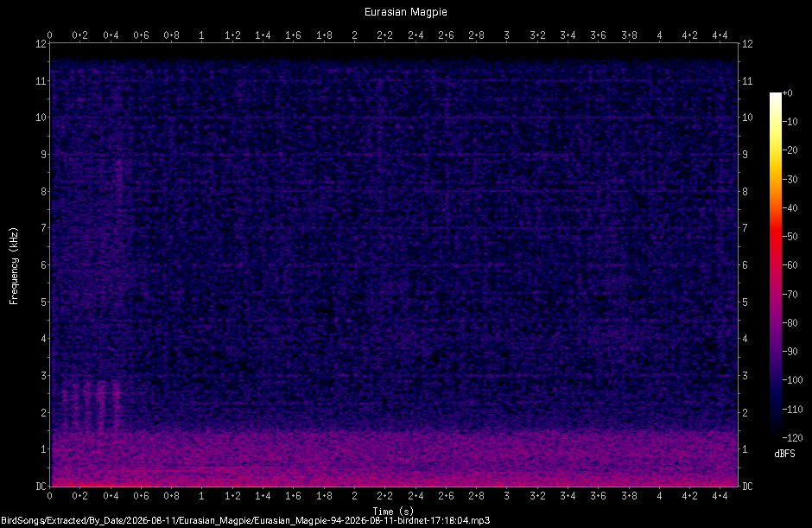Click '12' on the right frequency axis

(747, 44)
